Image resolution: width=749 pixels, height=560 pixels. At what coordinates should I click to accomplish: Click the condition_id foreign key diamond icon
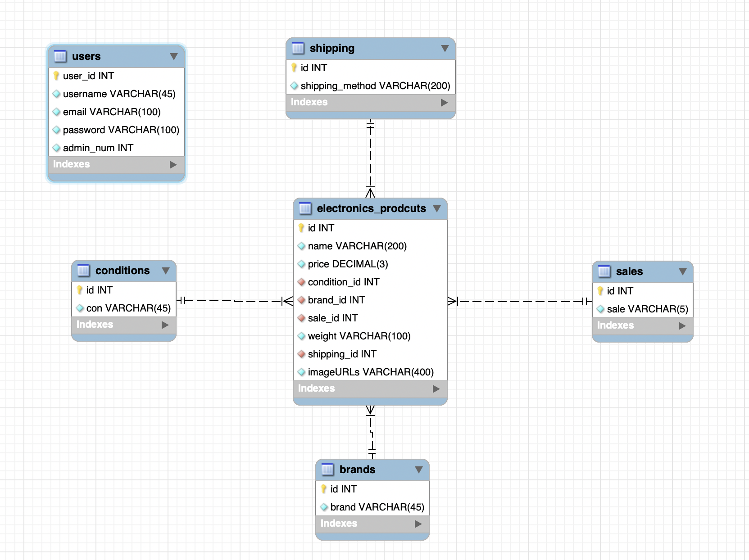(x=301, y=282)
